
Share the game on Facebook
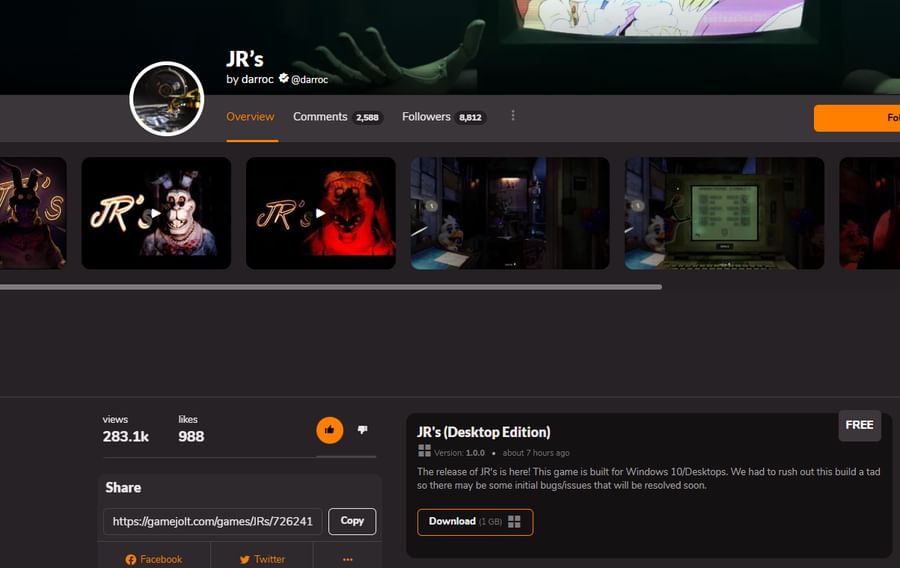coord(154,559)
